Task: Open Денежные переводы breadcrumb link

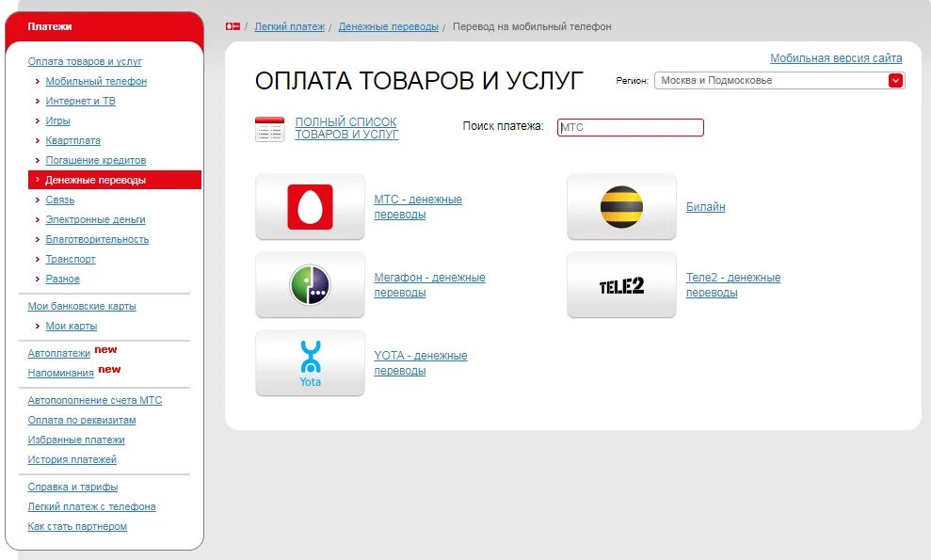Action: [x=389, y=26]
